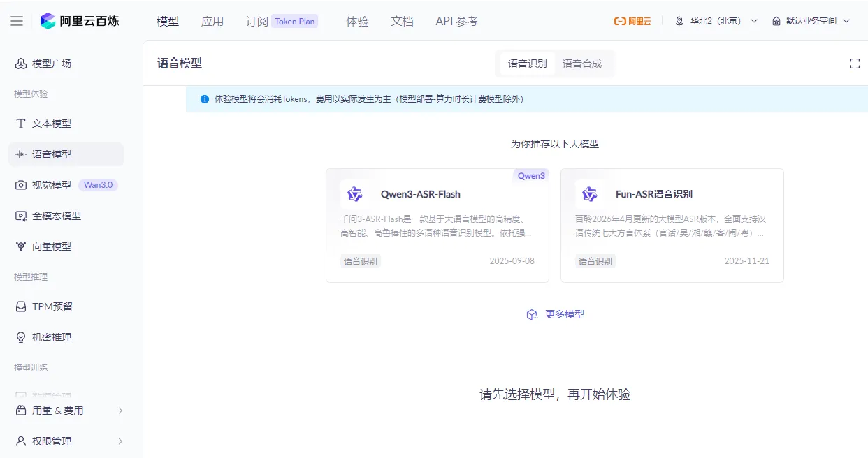
Task: Open the 体验 top menu
Action: point(357,21)
